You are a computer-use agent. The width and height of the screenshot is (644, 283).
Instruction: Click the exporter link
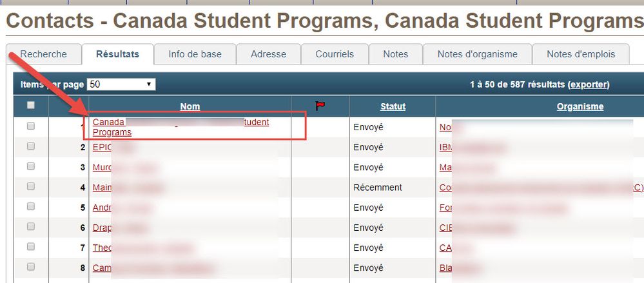588,84
